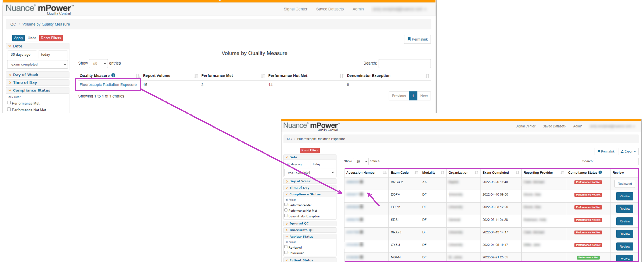The width and height of the screenshot is (644, 262).
Task: Sort by Quality Measure column arrows
Action: [x=138, y=76]
